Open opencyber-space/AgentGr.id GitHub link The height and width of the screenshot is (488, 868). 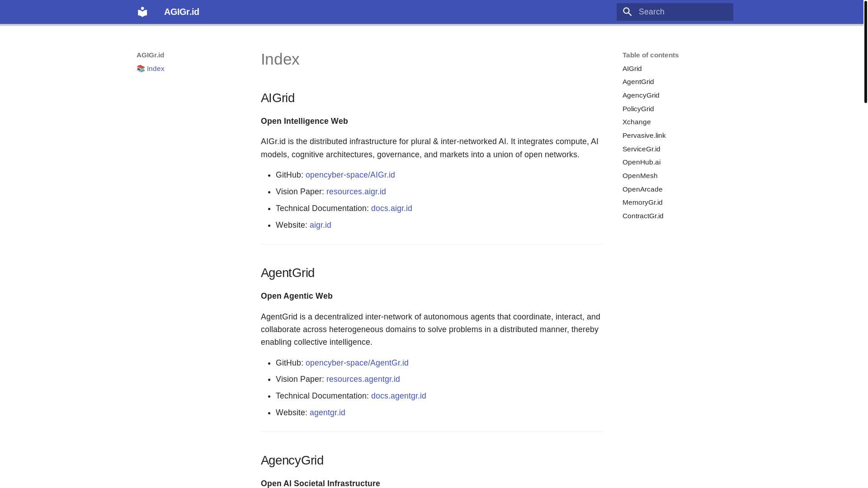coord(357,363)
